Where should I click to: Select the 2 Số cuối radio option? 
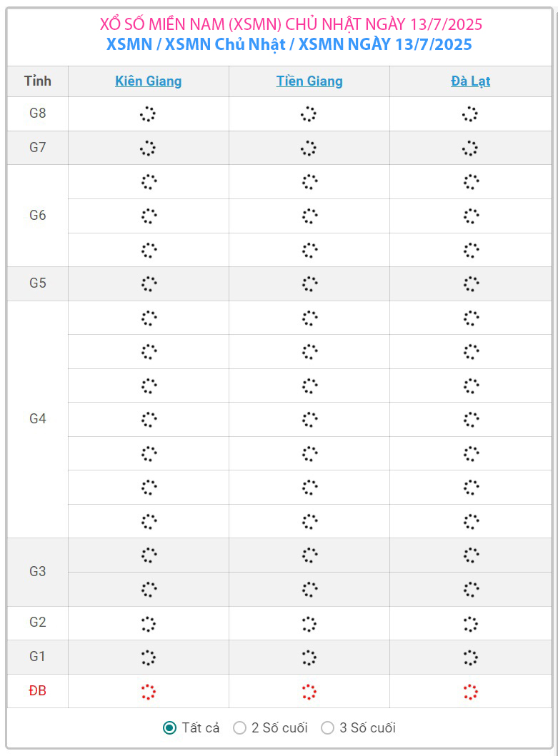240,727
